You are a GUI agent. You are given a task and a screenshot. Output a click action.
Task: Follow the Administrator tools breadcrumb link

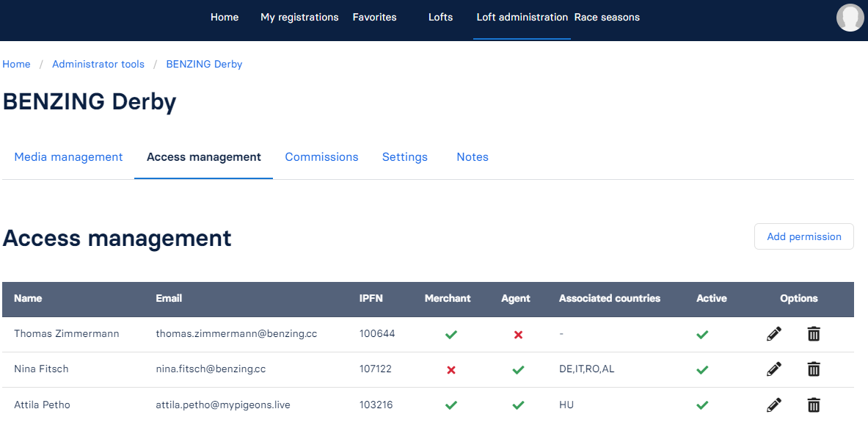point(98,65)
